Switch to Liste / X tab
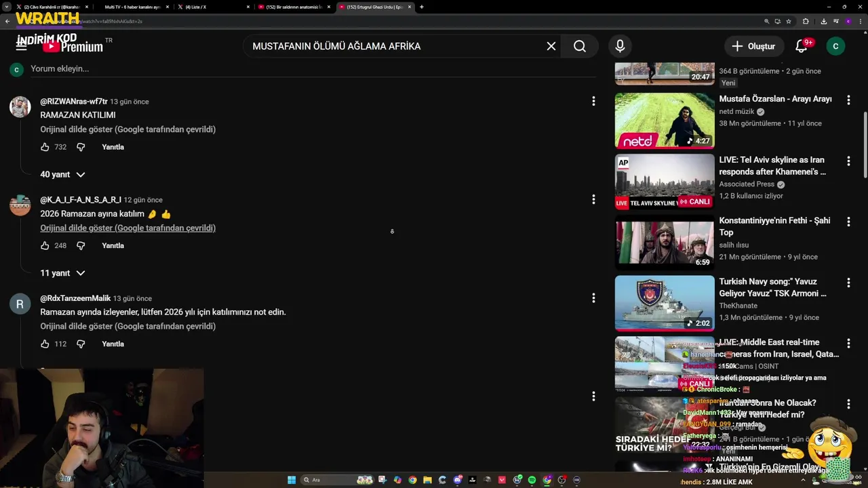Image resolution: width=868 pixels, height=488 pixels. [213, 7]
